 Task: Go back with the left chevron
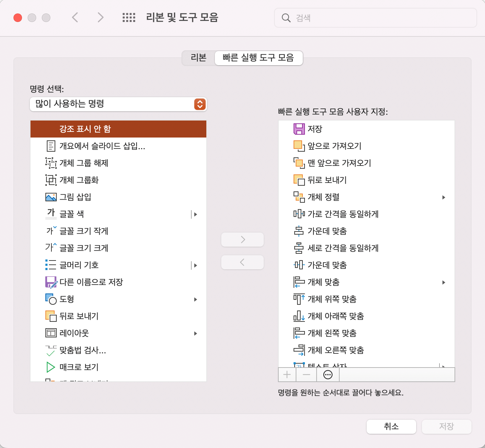point(75,17)
